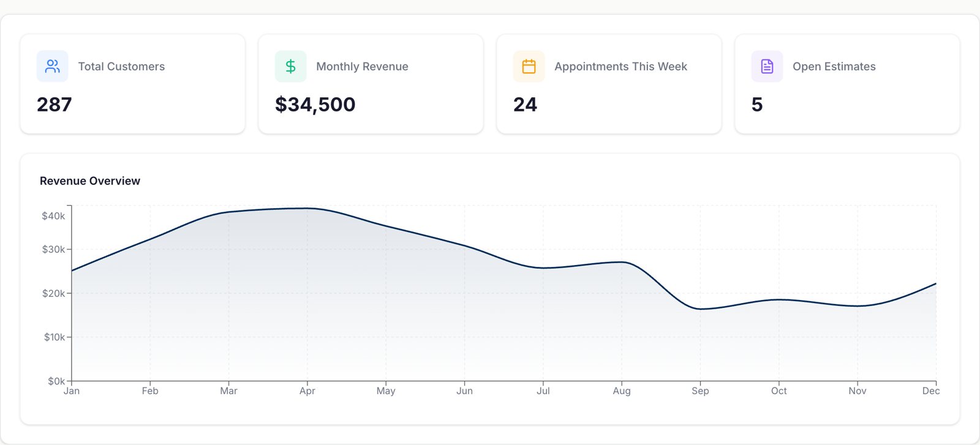
Task: Click the Dec x-axis label
Action: tap(931, 391)
